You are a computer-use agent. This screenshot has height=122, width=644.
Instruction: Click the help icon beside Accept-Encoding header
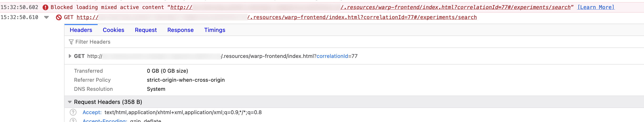click(73, 121)
